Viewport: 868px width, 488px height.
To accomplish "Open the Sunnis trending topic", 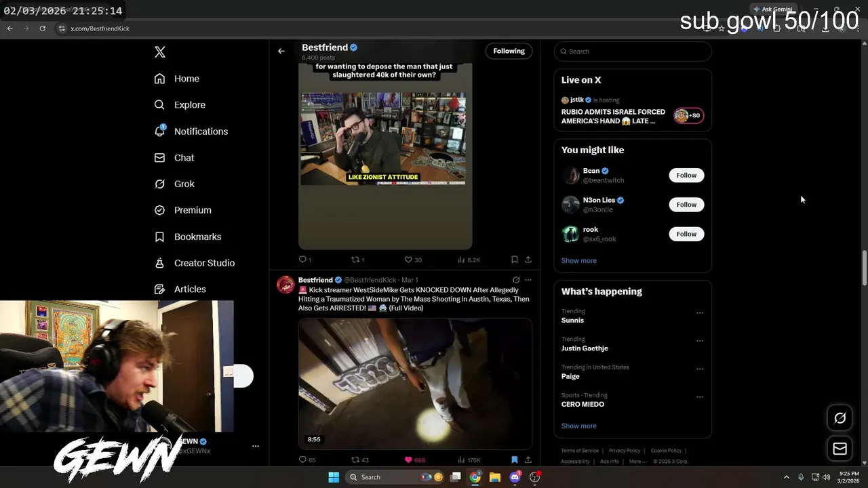I will [x=572, y=321].
